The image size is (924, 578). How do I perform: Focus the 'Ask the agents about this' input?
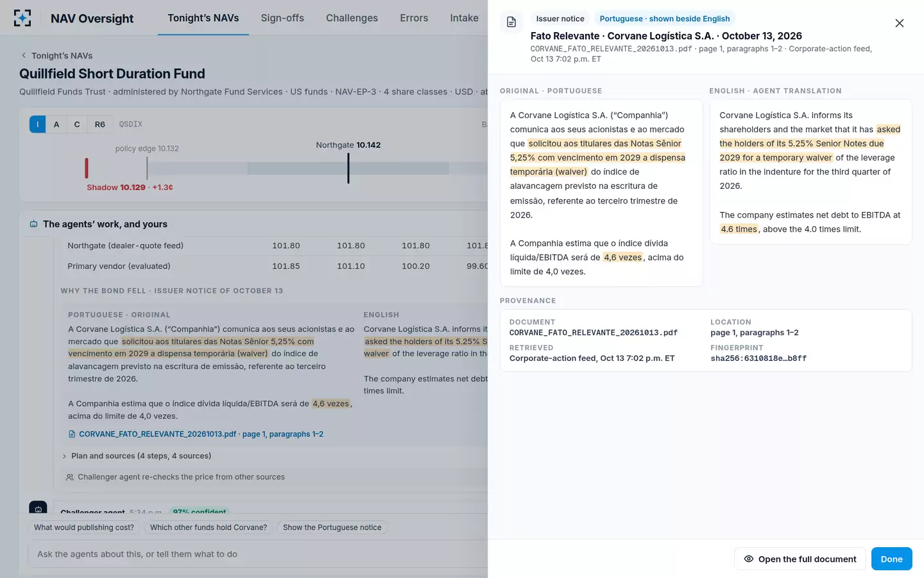pos(257,554)
